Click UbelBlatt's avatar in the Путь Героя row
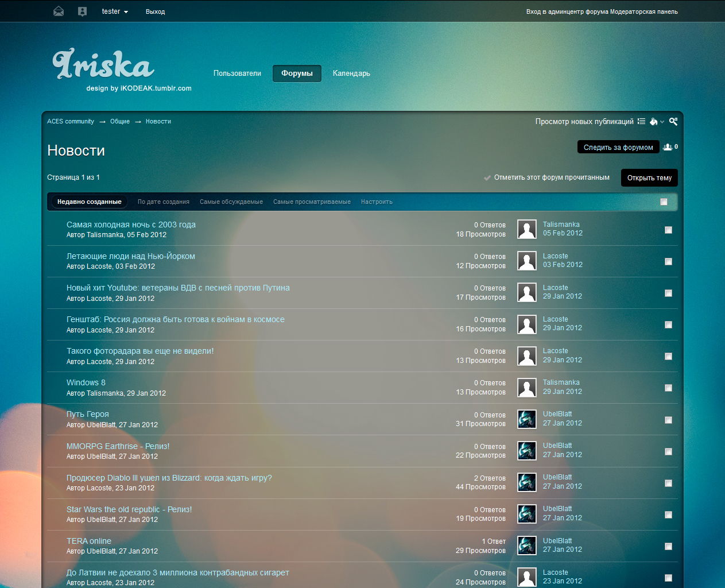The width and height of the screenshot is (725, 588). (x=526, y=419)
